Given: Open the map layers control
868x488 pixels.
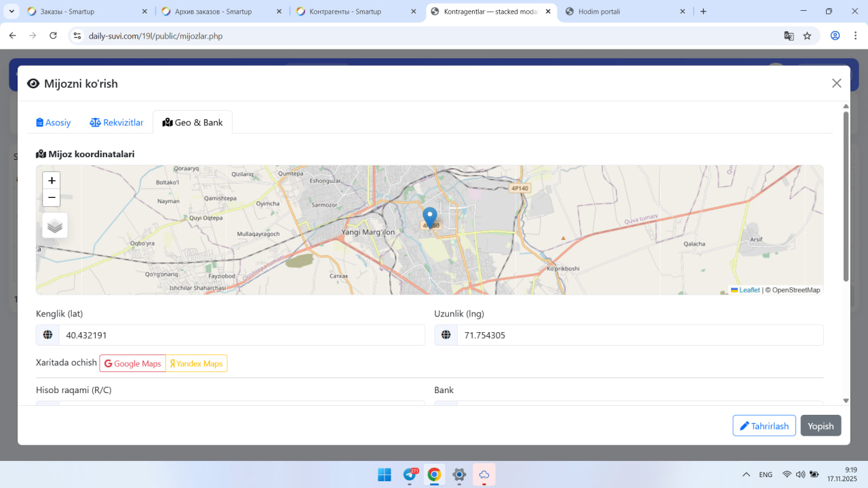Looking at the screenshot, I should pyautogui.click(x=55, y=226).
